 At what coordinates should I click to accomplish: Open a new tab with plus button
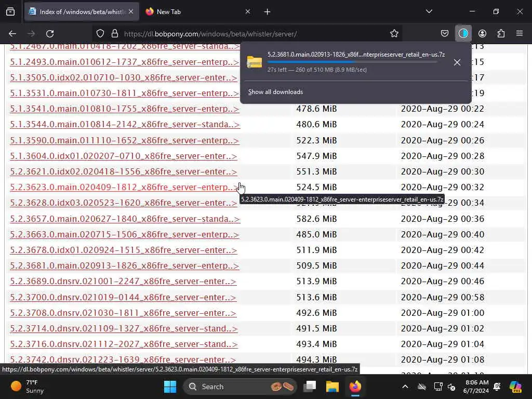click(x=268, y=12)
